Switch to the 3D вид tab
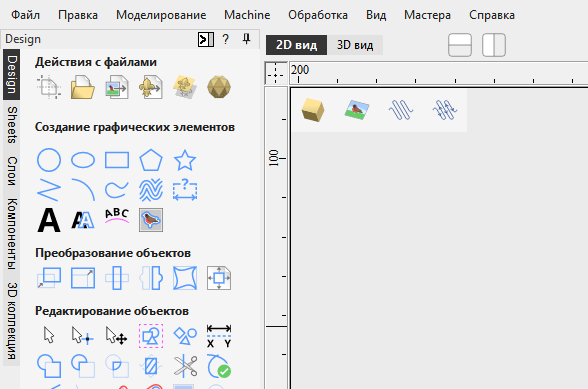The image size is (588, 389). (355, 45)
